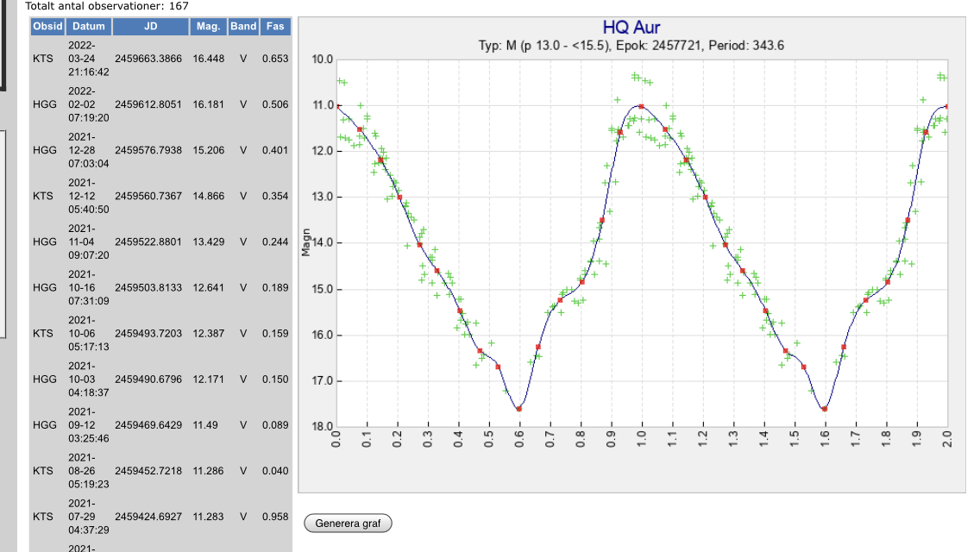Select the 2021-12-28 date cell

point(88,150)
